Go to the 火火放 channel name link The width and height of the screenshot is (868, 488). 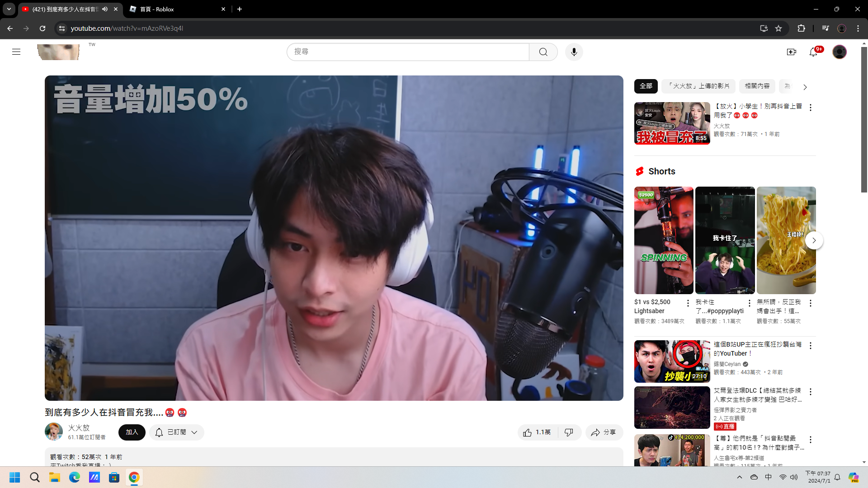point(79,427)
